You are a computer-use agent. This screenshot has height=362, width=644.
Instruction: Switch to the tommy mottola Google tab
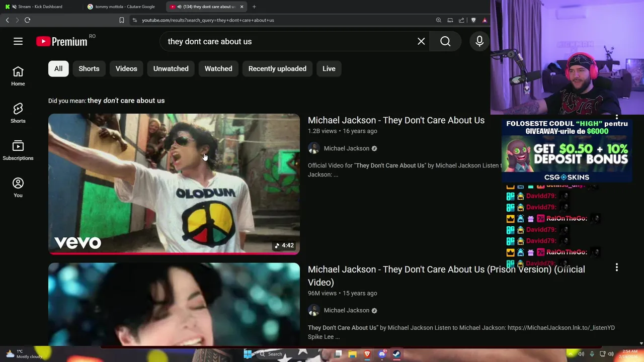(124, 7)
